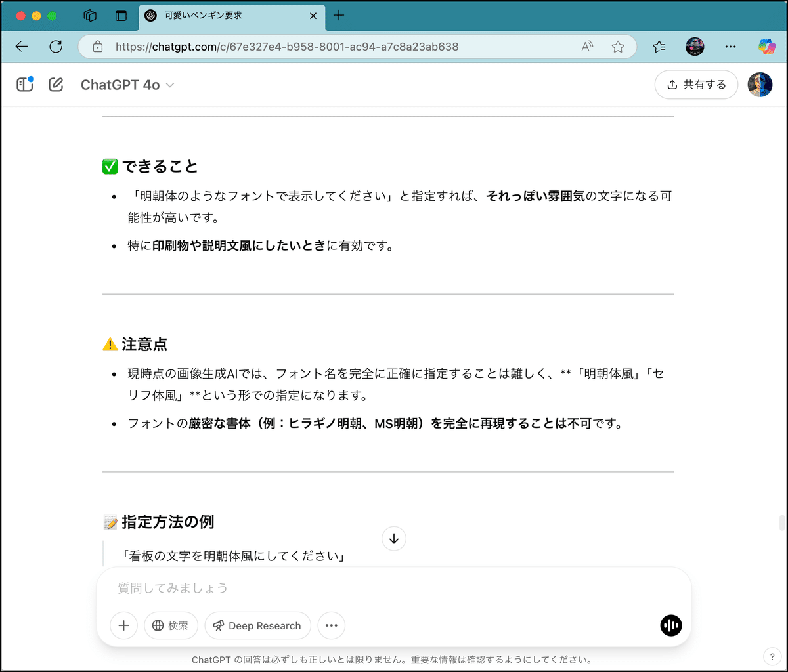This screenshot has height=672, width=788.
Task: Click the help question mark button
Action: 772,656
